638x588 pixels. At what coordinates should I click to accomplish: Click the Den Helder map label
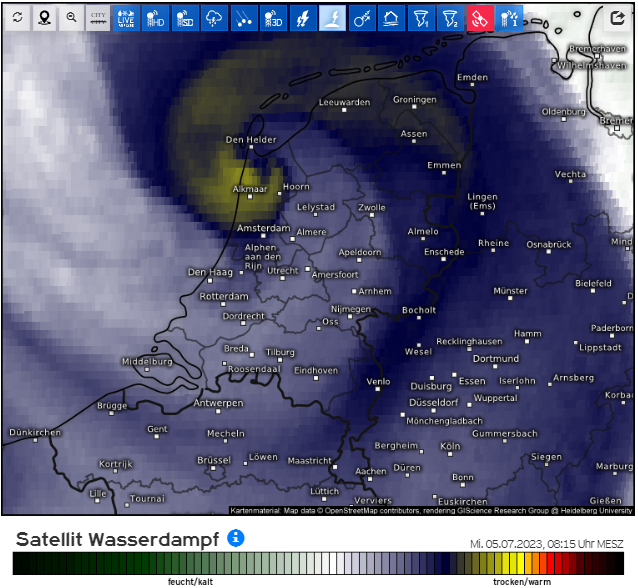251,140
